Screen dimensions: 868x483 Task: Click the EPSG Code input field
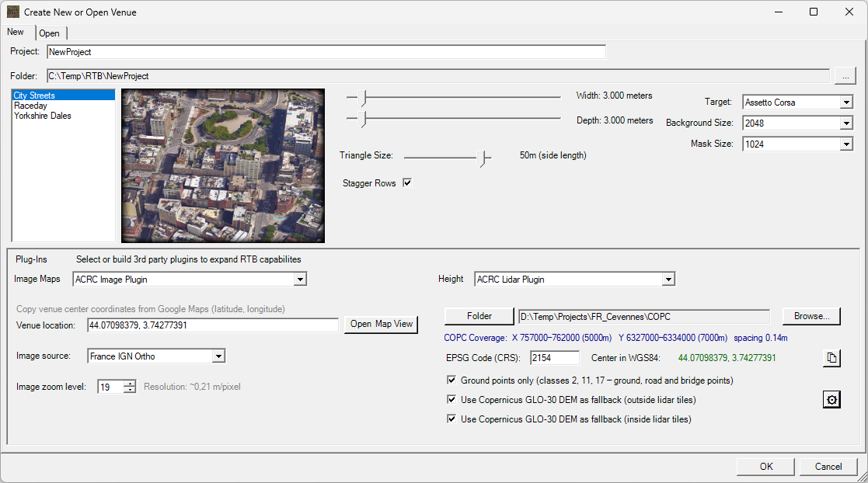pyautogui.click(x=554, y=358)
